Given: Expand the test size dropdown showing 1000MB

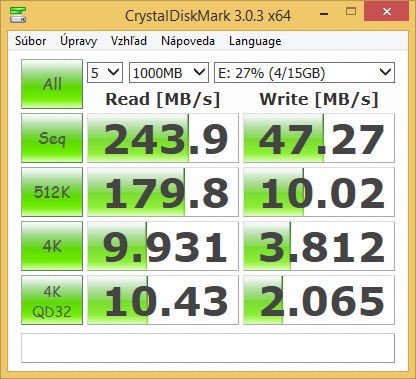Looking at the screenshot, I should [x=169, y=72].
